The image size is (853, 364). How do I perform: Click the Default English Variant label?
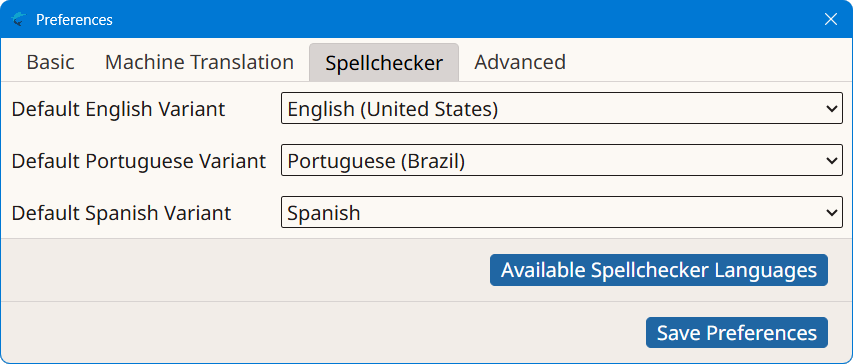[x=118, y=109]
